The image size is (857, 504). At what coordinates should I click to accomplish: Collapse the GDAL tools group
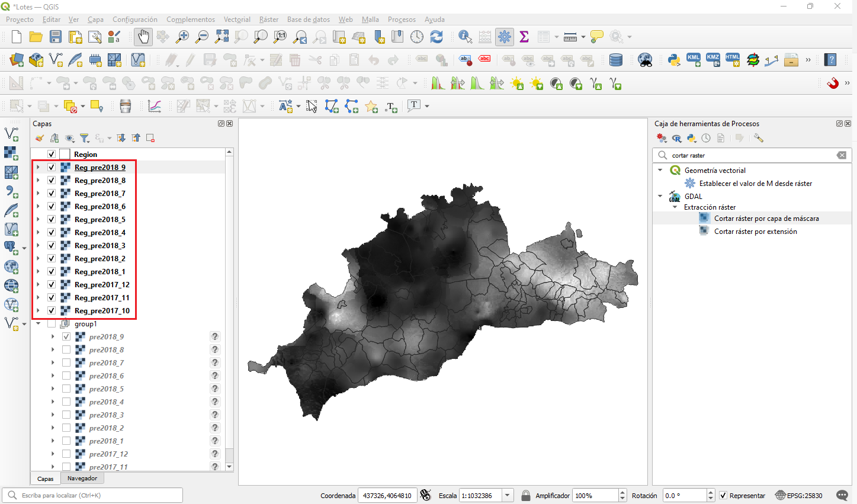[660, 196]
